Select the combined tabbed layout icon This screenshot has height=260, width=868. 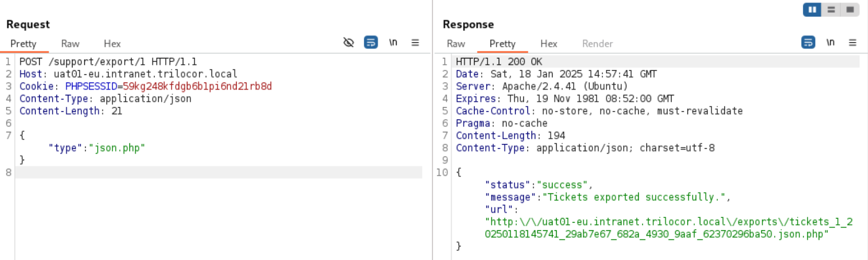tap(850, 10)
